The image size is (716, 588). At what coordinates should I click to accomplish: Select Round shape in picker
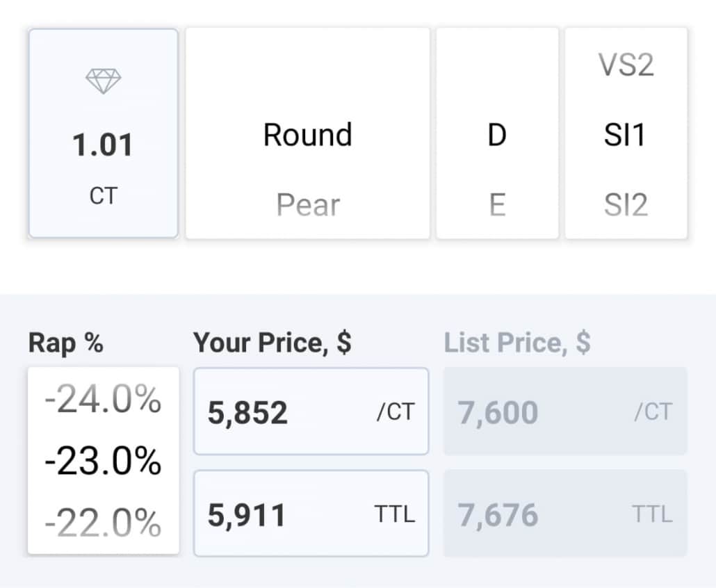coord(307,134)
